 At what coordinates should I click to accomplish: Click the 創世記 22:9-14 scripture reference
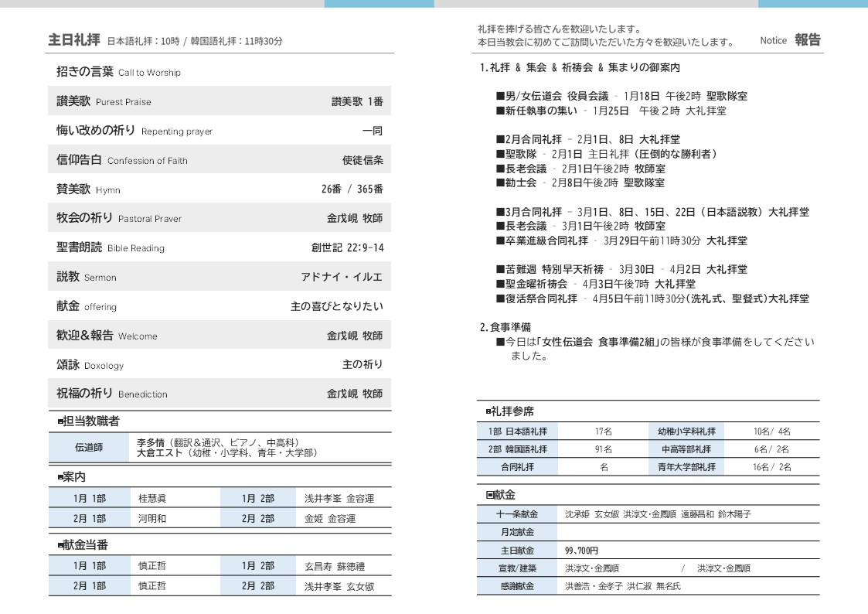pyautogui.click(x=347, y=247)
